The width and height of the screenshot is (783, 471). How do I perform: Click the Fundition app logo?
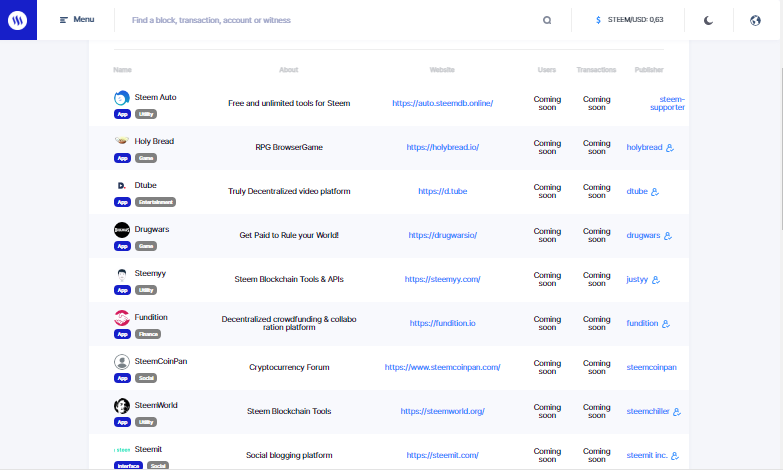click(122, 318)
